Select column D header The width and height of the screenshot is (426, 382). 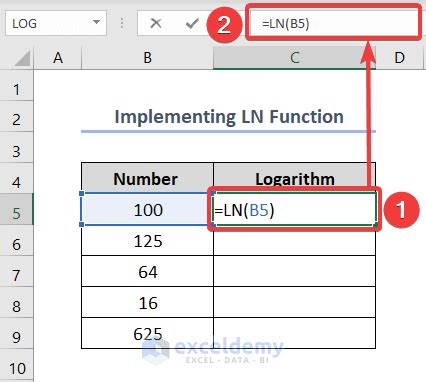pos(399,58)
